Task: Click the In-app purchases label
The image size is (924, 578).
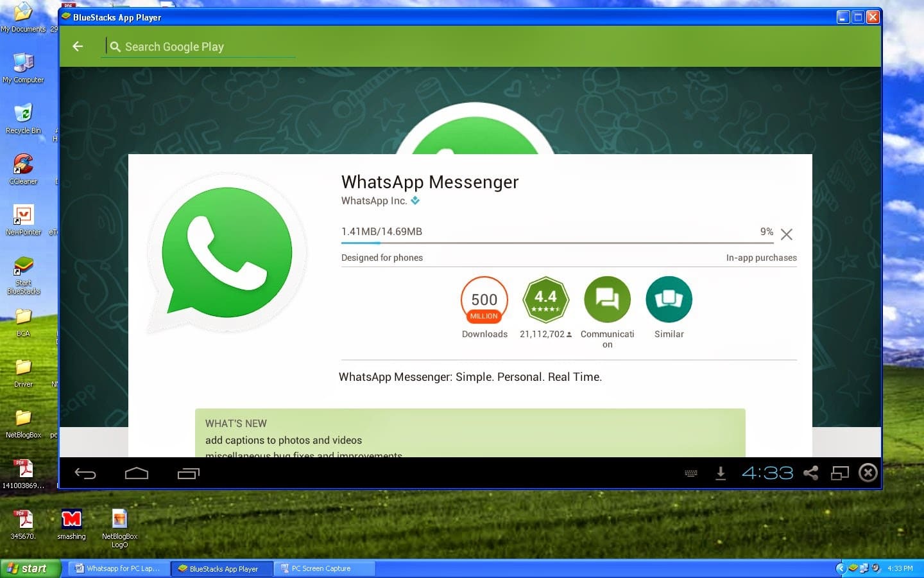Action: 762,258
